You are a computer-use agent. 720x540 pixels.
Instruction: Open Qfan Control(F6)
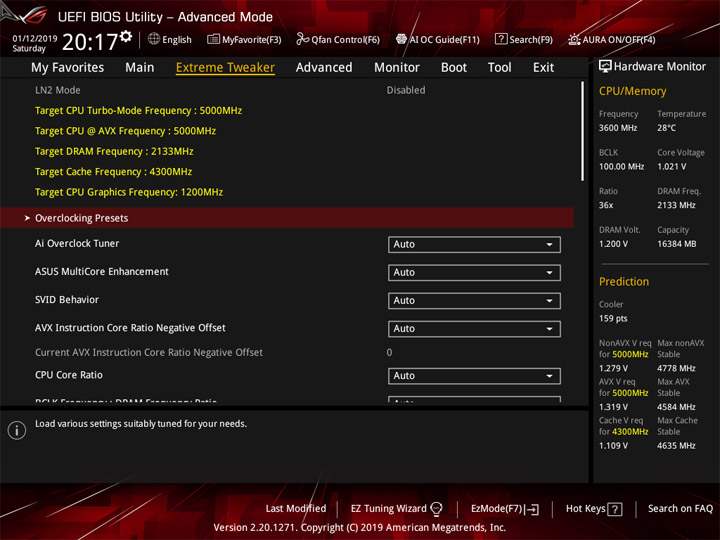tap(338, 39)
